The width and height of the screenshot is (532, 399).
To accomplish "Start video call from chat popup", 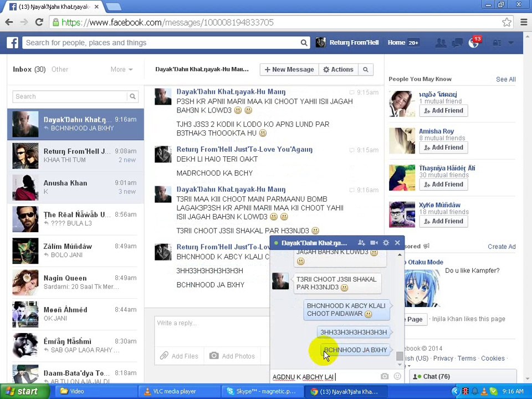I will point(374,243).
